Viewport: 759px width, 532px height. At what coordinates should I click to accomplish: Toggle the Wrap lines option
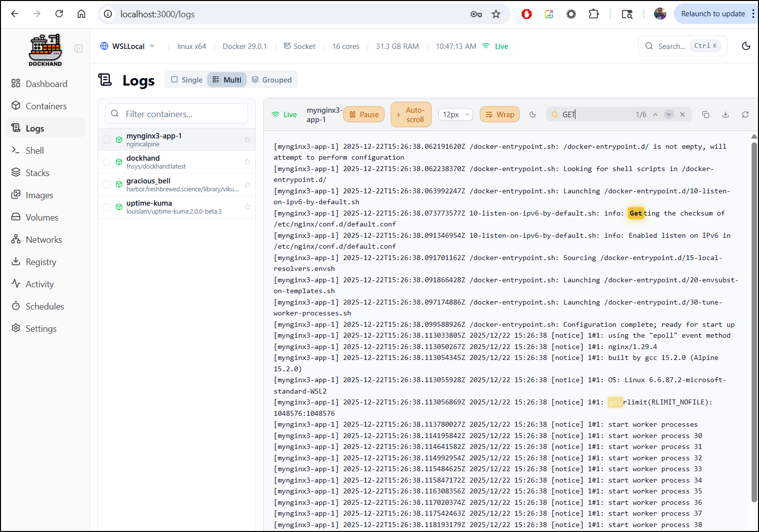499,115
